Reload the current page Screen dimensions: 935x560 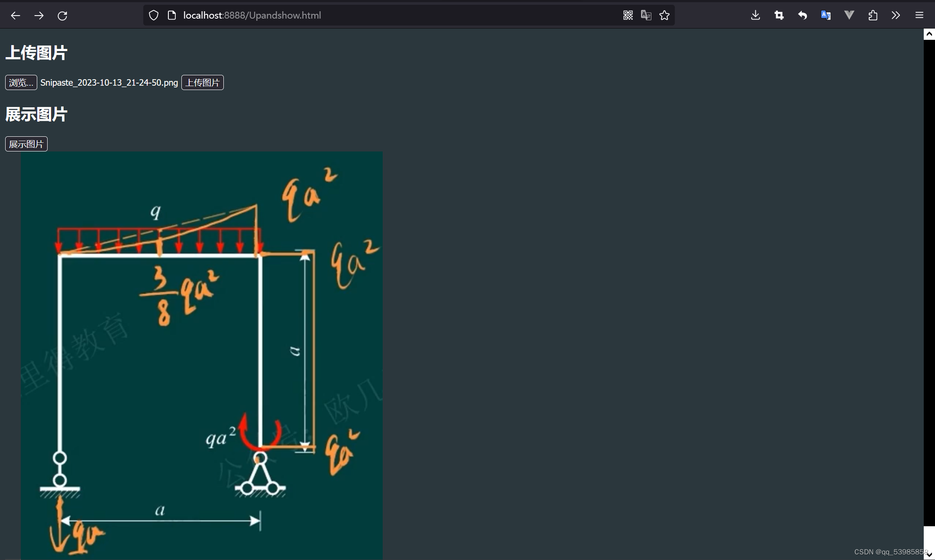tap(62, 16)
